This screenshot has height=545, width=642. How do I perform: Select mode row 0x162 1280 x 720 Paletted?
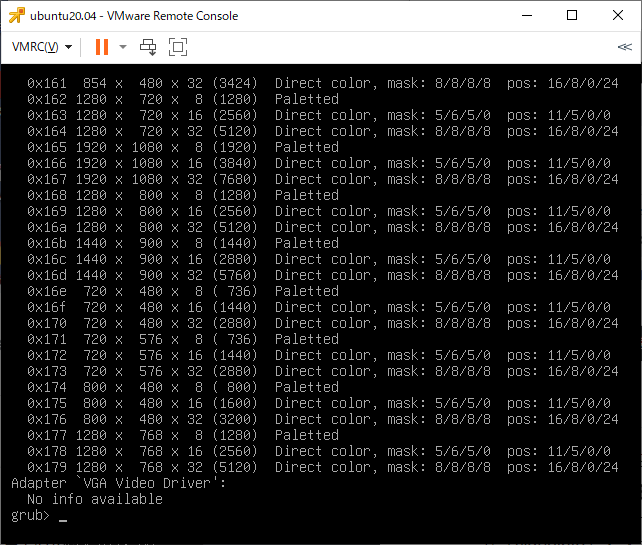183,99
